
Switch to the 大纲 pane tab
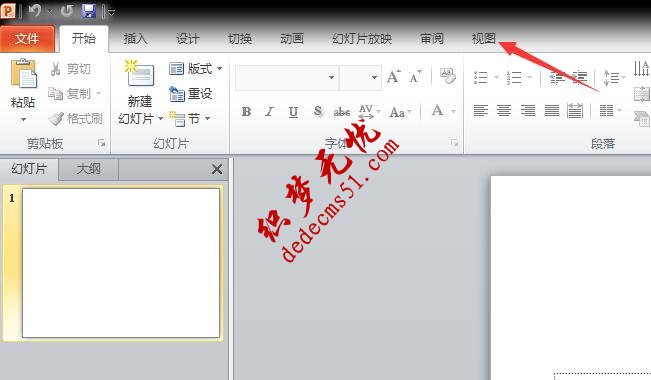pyautogui.click(x=88, y=169)
